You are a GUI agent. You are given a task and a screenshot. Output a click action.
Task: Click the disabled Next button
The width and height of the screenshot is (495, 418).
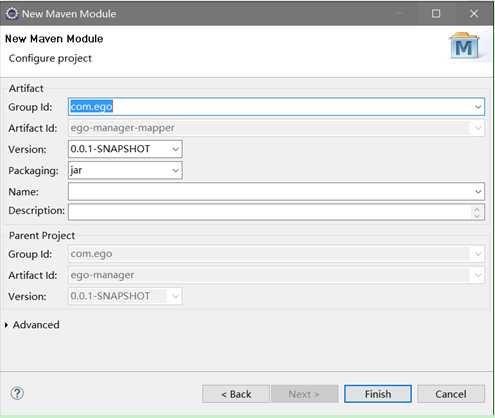(304, 394)
